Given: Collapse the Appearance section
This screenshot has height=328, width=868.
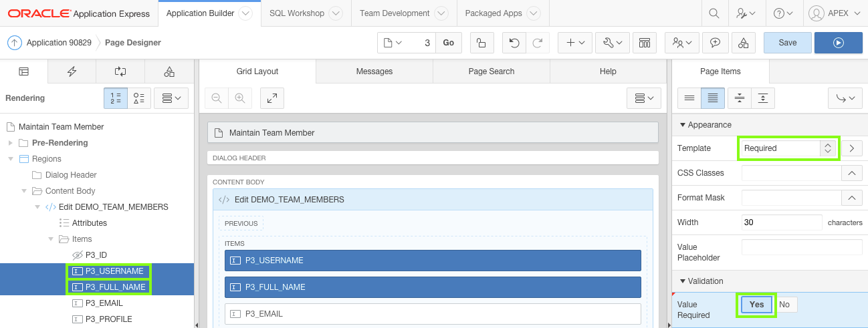Looking at the screenshot, I should pos(683,125).
